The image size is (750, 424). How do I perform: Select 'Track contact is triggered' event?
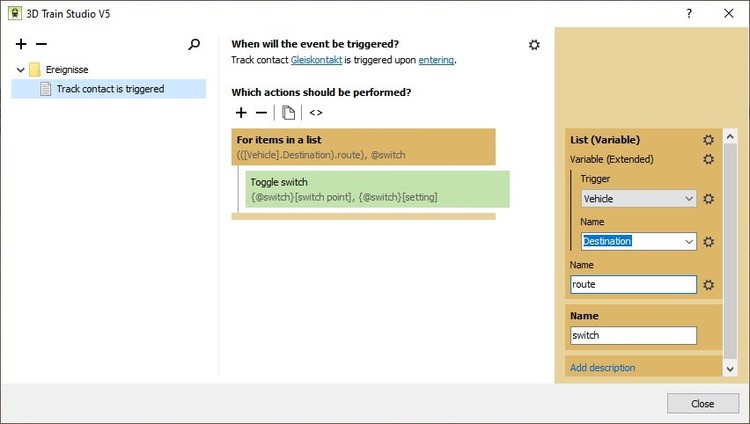pyautogui.click(x=110, y=89)
